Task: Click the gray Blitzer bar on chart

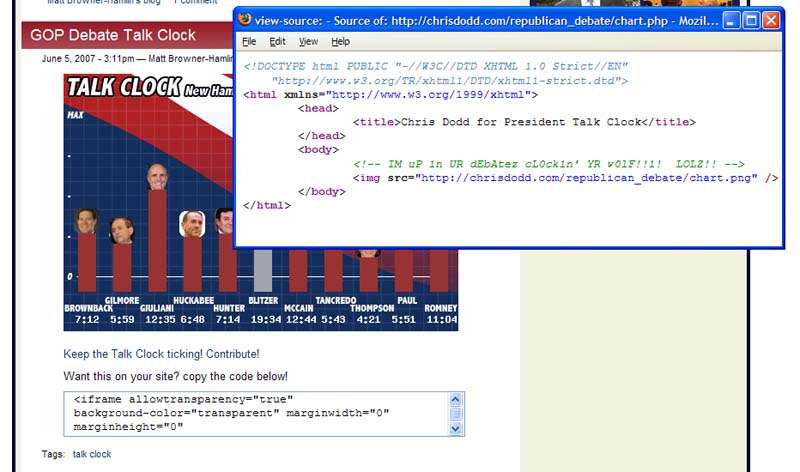Action: point(263,270)
